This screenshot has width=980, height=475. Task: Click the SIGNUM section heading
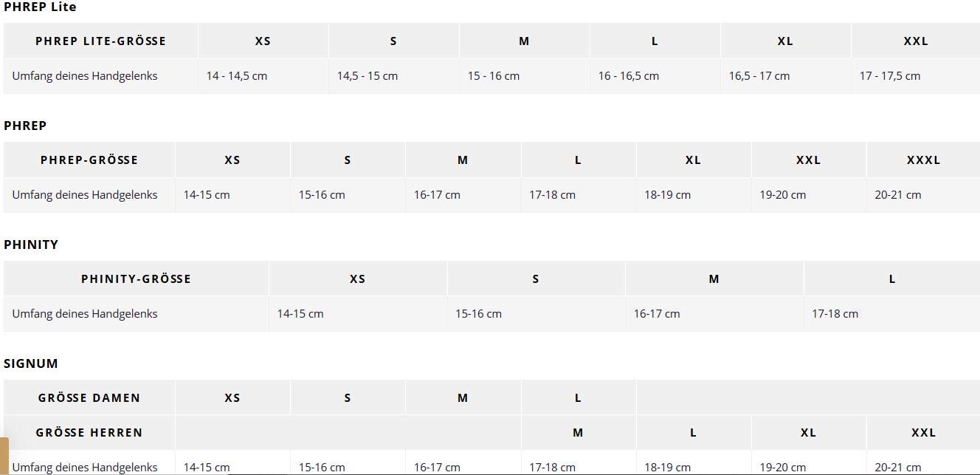(x=31, y=363)
